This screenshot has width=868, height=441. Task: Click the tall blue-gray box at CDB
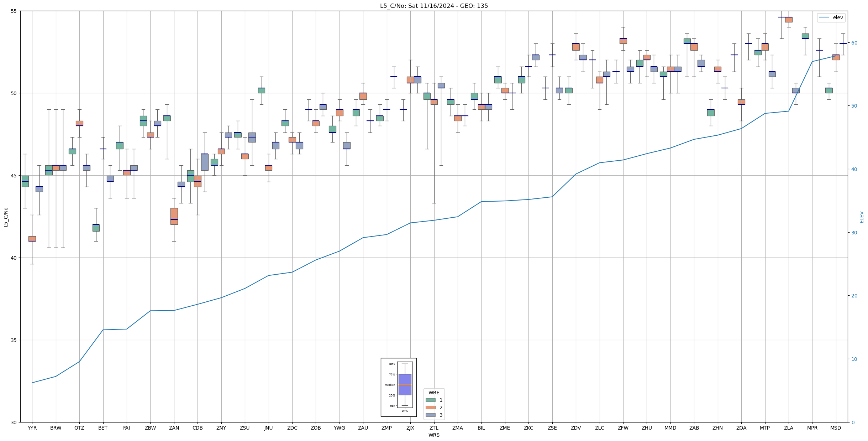coord(205,162)
